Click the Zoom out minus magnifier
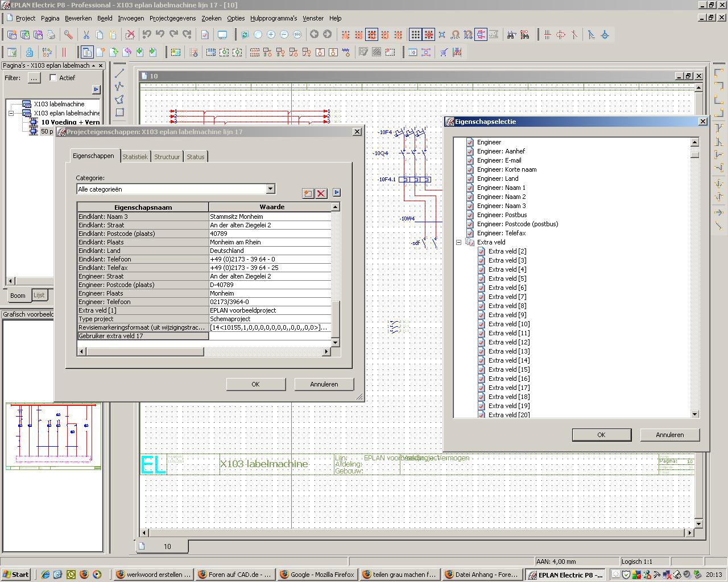728x582 pixels. coord(284,35)
